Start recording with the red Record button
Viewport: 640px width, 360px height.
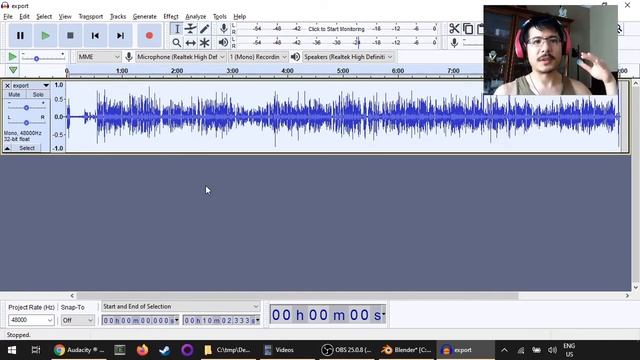point(149,36)
